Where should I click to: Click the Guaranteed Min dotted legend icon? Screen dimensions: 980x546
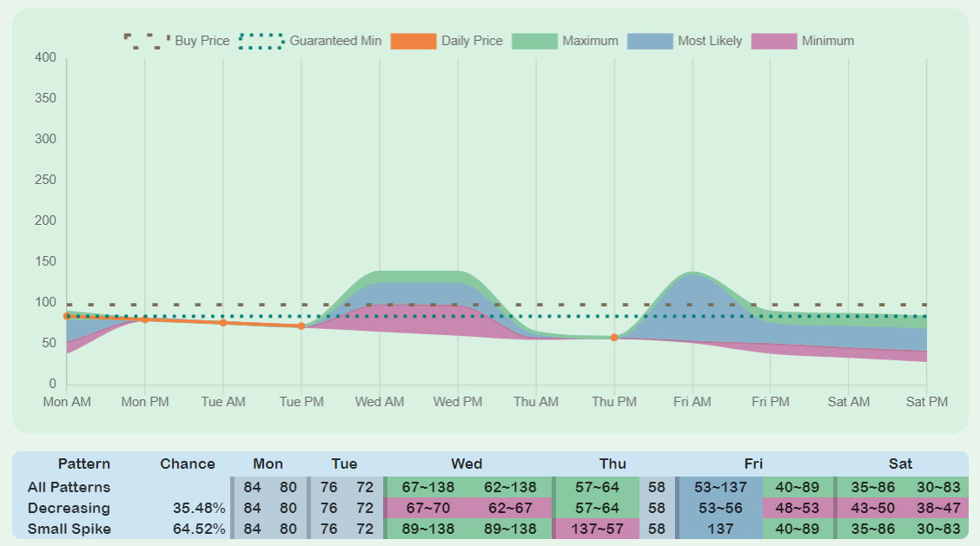coord(262,41)
